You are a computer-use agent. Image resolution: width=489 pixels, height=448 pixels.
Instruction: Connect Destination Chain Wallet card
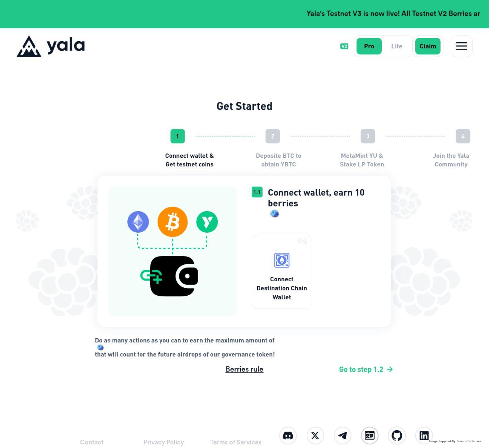[282, 272]
